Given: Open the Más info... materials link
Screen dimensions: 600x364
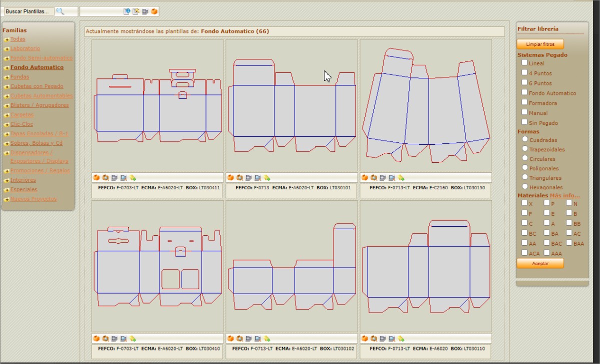Looking at the screenshot, I should [x=564, y=195].
